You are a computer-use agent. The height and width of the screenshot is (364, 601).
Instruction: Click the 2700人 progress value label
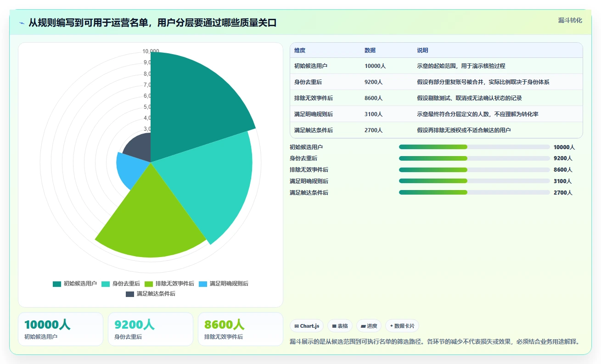(563, 193)
